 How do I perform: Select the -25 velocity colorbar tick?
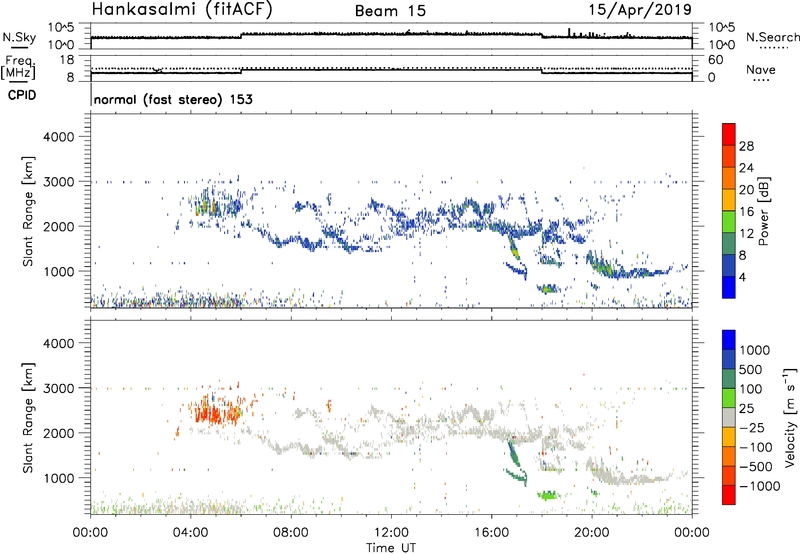[752, 428]
